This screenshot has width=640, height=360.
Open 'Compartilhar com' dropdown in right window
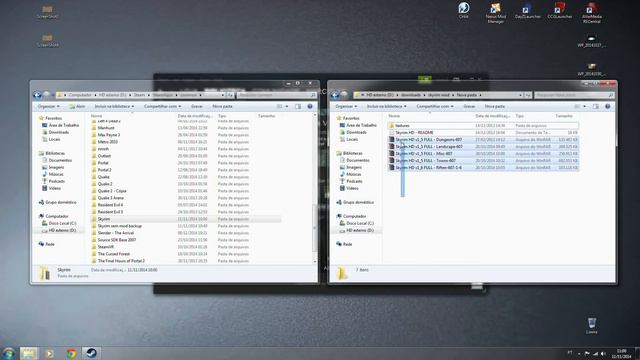click(x=435, y=107)
